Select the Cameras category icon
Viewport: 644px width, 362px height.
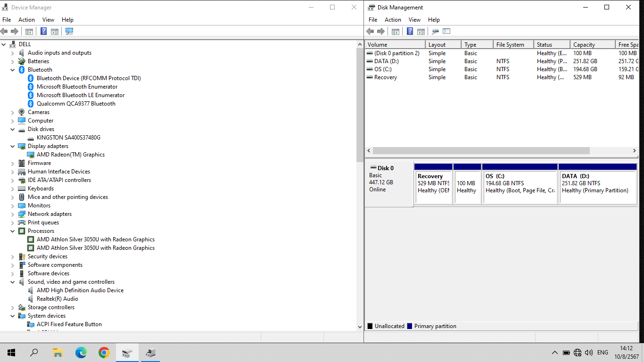pyautogui.click(x=22, y=112)
